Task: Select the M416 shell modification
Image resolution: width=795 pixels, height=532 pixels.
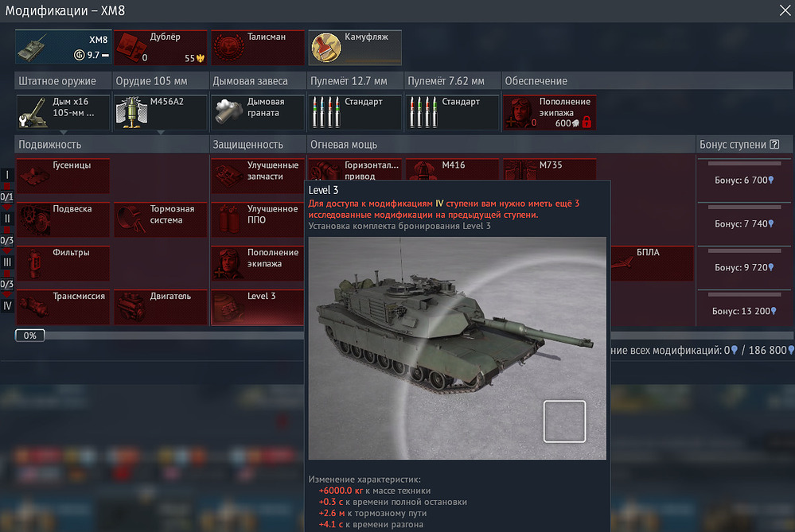Action: click(x=452, y=169)
